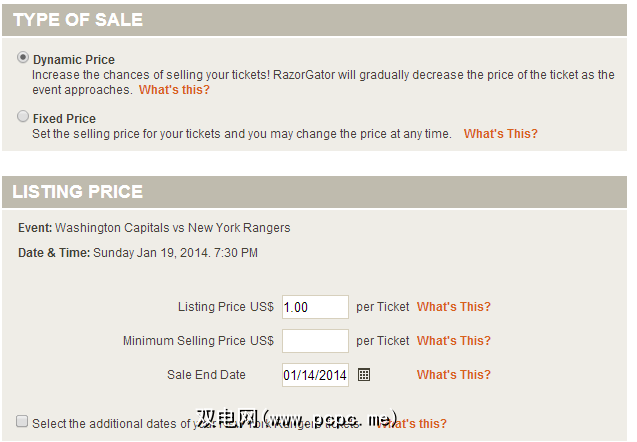
Task: Select the Fixed Price radio button
Action: (23, 117)
